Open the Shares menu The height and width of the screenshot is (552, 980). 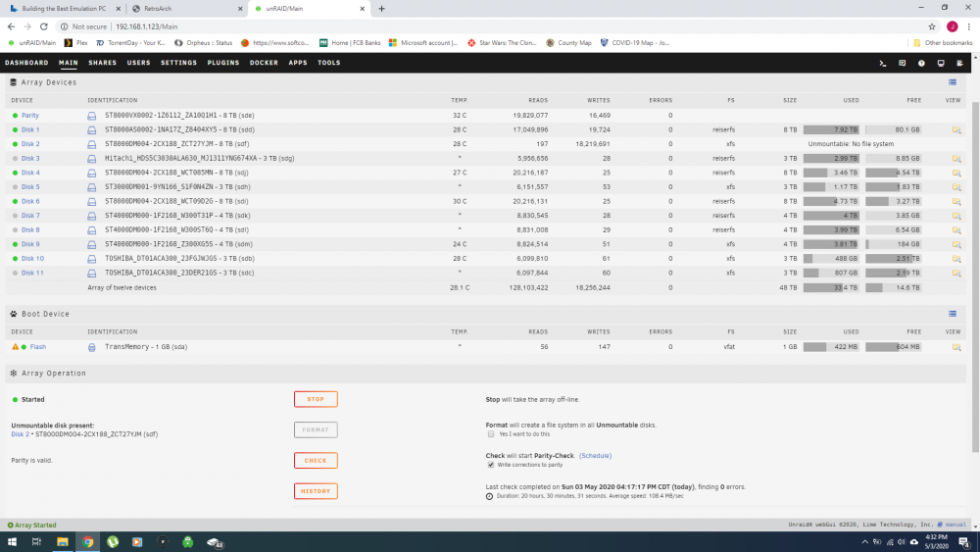coord(103,63)
